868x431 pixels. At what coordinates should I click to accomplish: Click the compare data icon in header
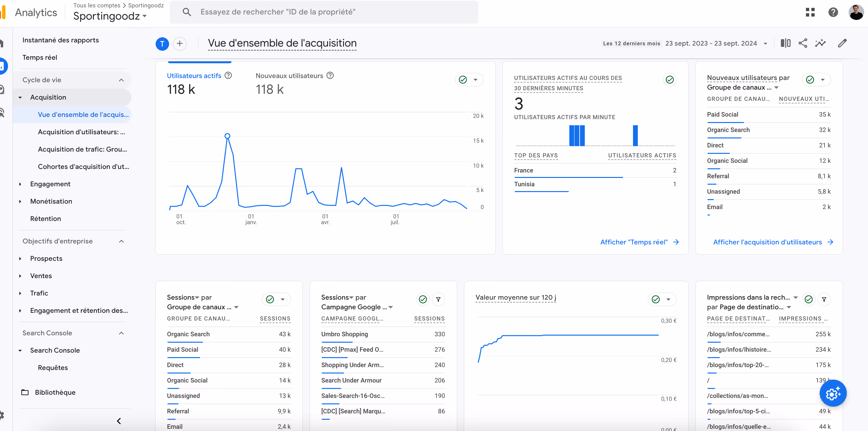(x=785, y=43)
